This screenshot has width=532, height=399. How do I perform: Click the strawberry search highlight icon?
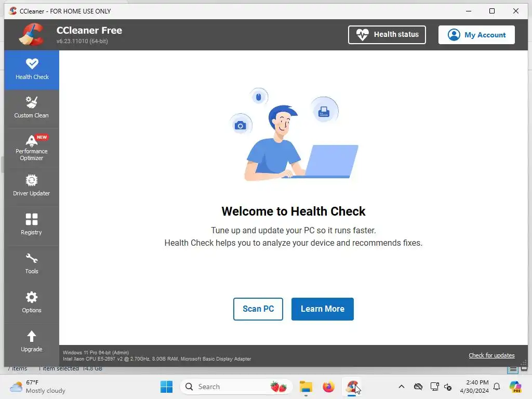278,387
